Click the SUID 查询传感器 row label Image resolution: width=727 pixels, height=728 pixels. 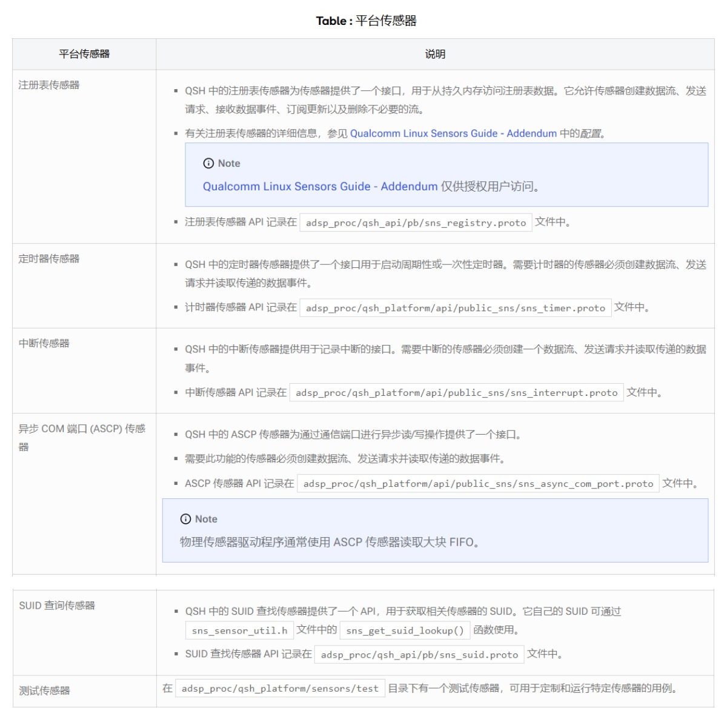coord(57,606)
